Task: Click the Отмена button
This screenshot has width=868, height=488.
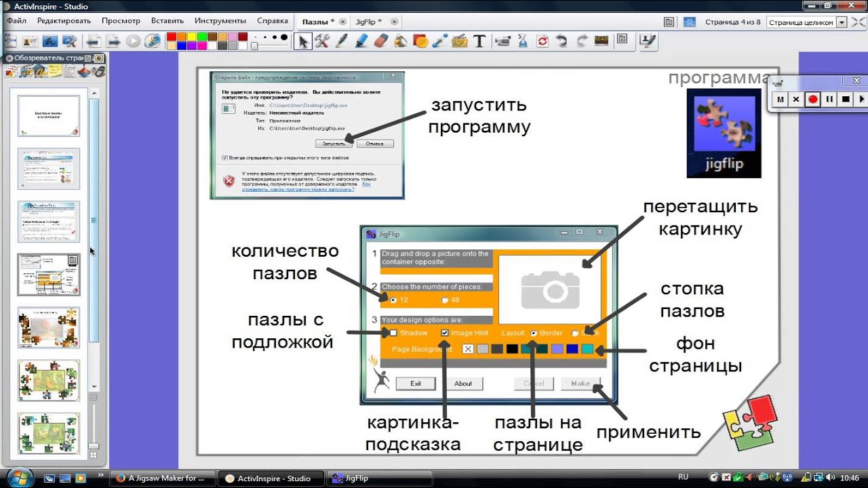Action: (375, 144)
